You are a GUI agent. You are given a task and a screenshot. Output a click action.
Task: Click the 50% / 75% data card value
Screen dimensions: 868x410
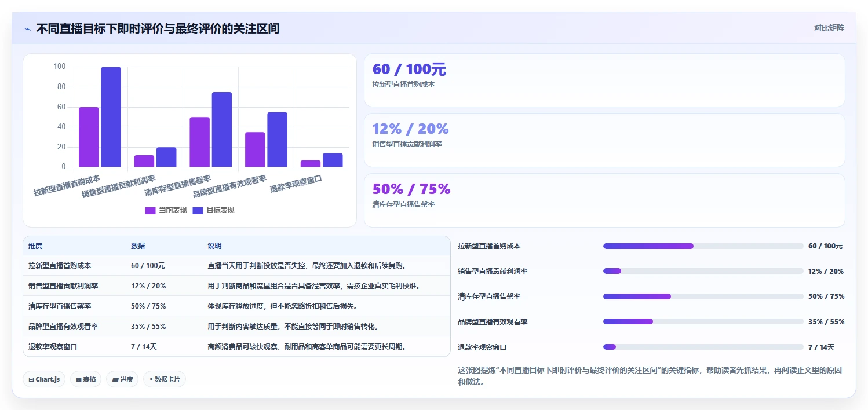point(411,189)
